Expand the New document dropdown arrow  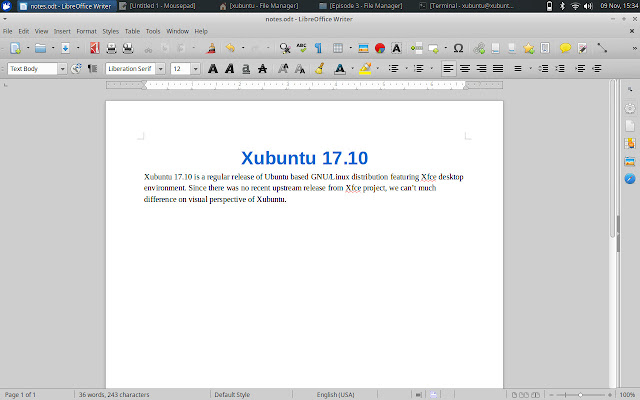pyautogui.click(x=28, y=48)
